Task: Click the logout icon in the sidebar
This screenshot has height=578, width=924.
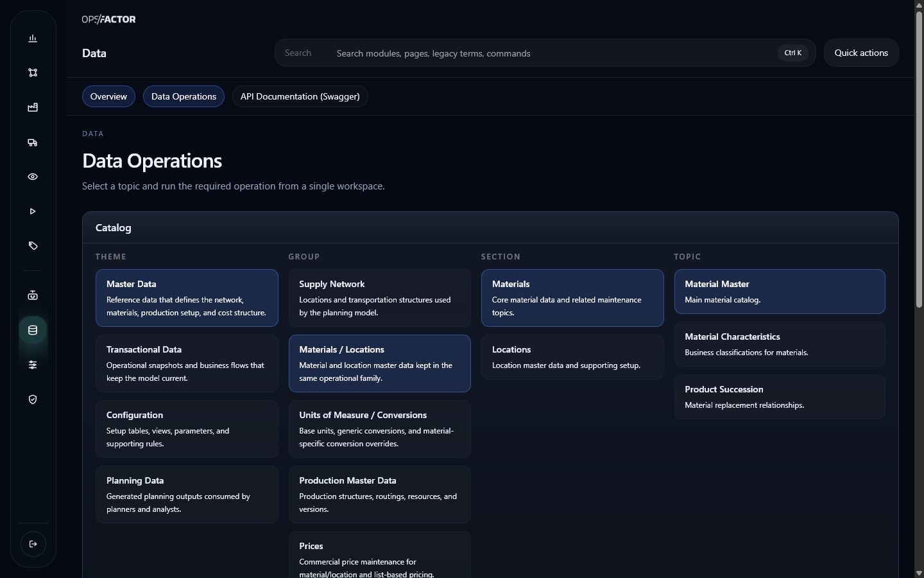Action: pyautogui.click(x=33, y=544)
